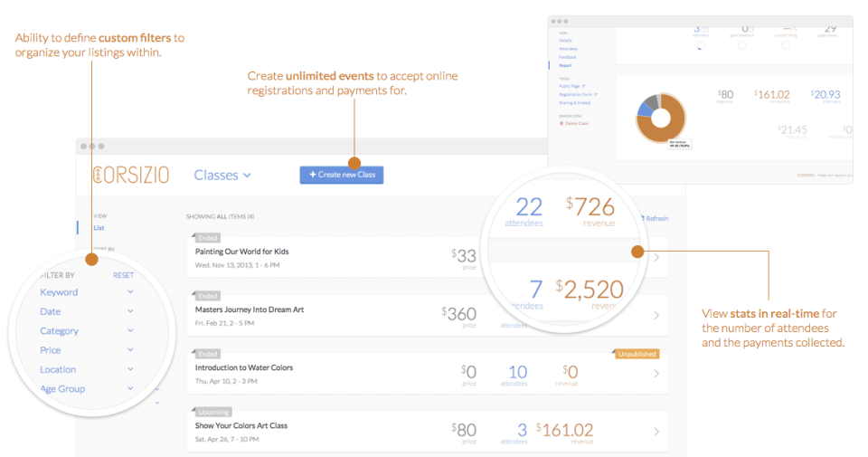This screenshot has width=868, height=457.
Task: Expand the Location filter
Action: pyautogui.click(x=87, y=369)
